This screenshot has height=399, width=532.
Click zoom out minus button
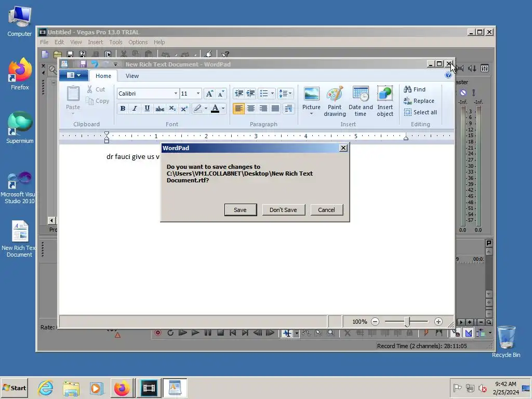pos(375,322)
